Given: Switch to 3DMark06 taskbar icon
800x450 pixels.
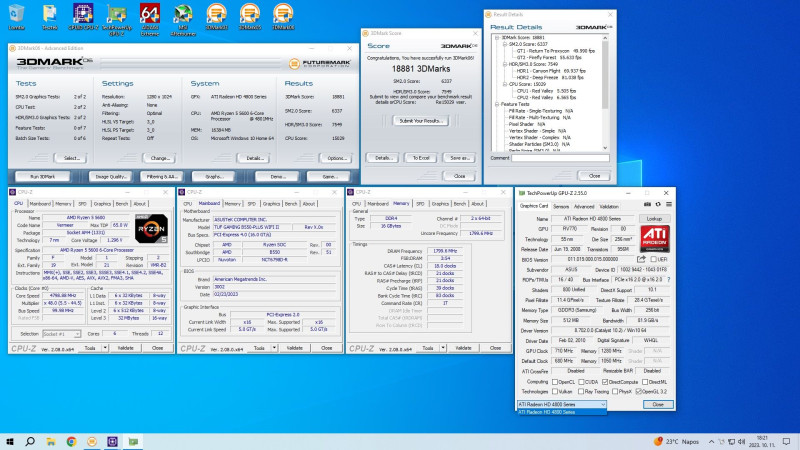Looking at the screenshot, I should tap(92, 441).
